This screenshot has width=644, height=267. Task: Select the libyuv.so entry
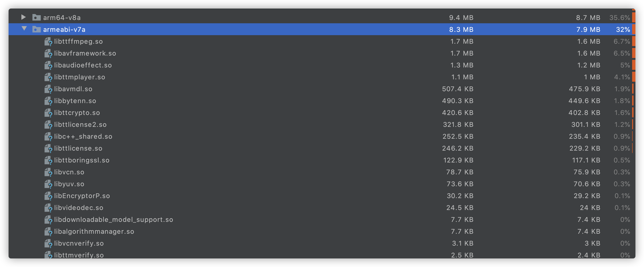coord(322,184)
